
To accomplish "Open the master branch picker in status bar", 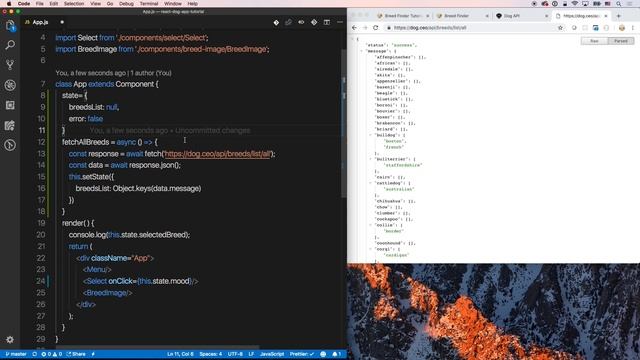I will (16, 354).
